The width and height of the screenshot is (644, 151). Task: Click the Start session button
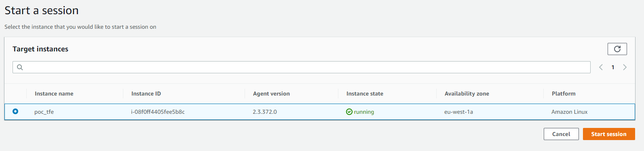pyautogui.click(x=609, y=134)
